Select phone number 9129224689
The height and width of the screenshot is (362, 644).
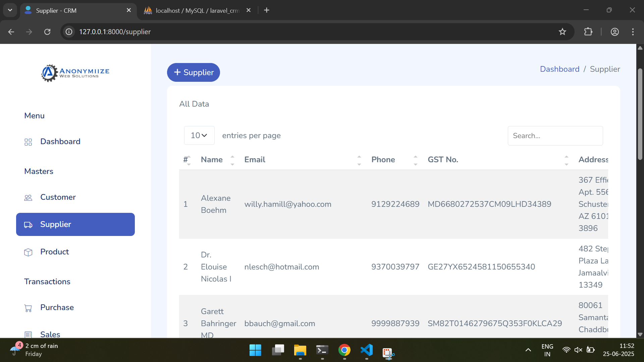(395, 204)
